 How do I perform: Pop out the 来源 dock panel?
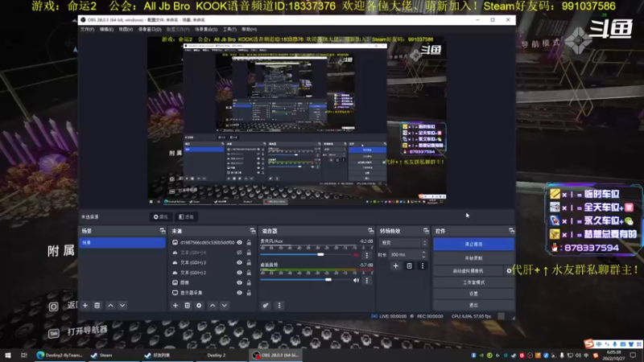252,231
